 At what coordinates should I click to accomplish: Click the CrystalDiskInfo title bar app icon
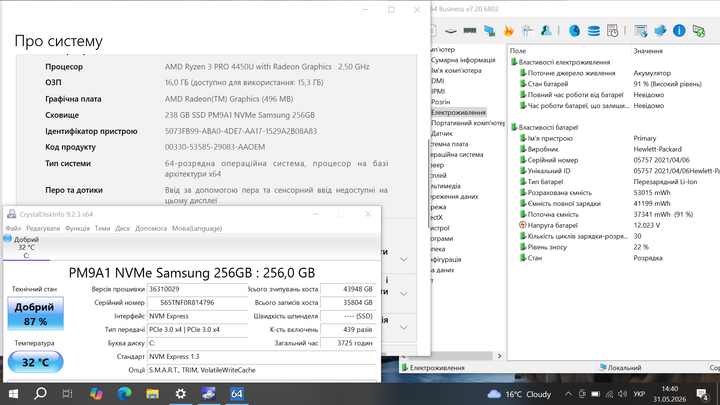pos(11,214)
